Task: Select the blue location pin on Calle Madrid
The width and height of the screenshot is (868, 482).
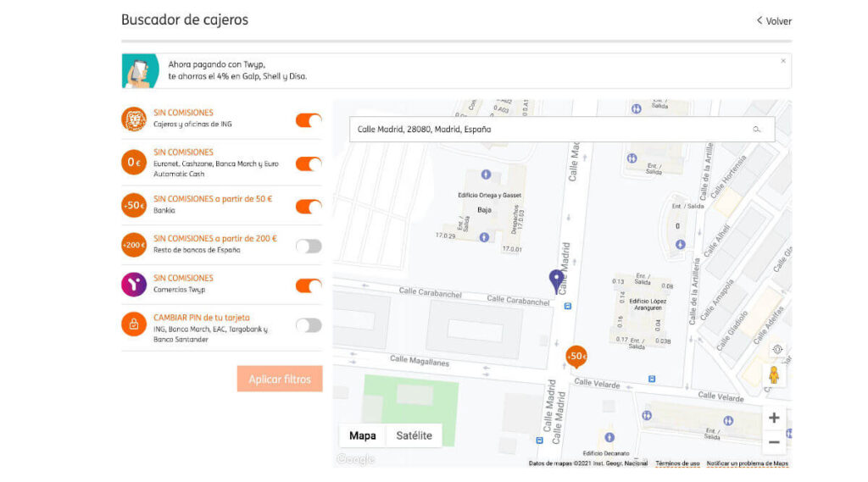Action: pos(556,281)
